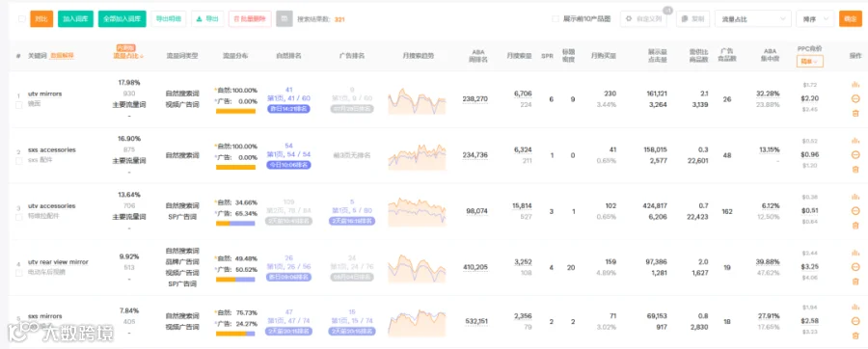Click keyword text sxs accessories
The height and width of the screenshot is (349, 868).
[51, 149]
